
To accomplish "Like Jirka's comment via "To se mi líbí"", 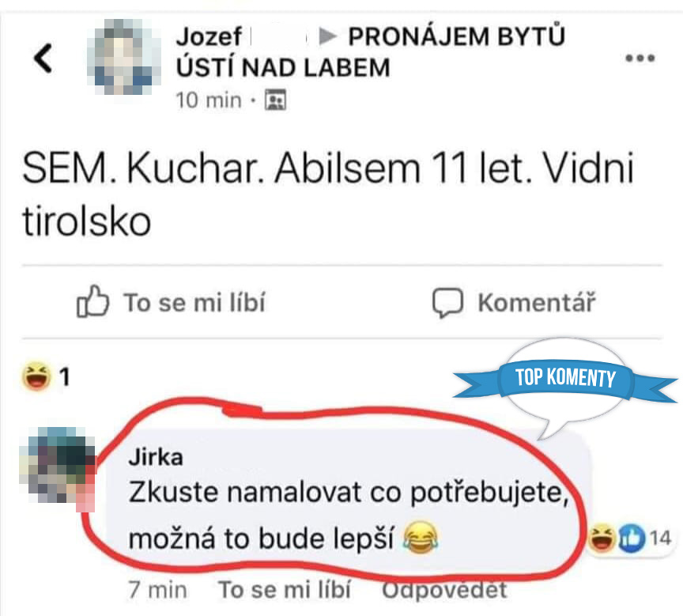I will point(284,590).
